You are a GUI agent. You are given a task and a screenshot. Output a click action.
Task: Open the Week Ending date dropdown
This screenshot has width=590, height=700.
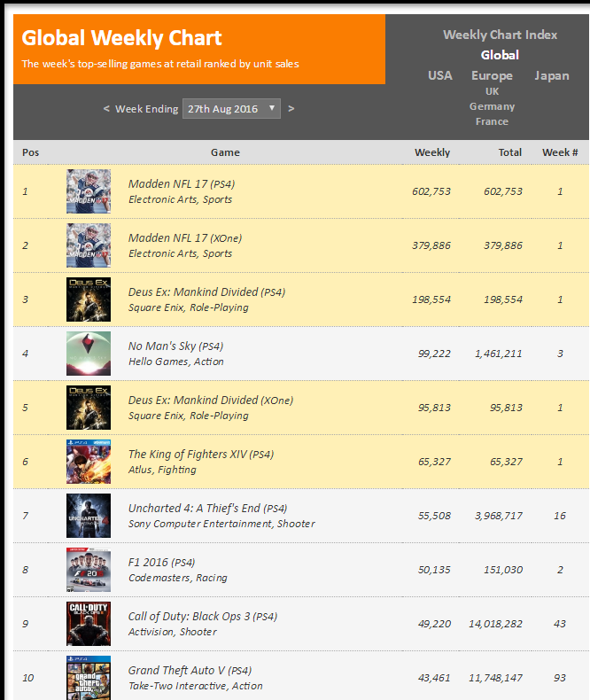231,108
